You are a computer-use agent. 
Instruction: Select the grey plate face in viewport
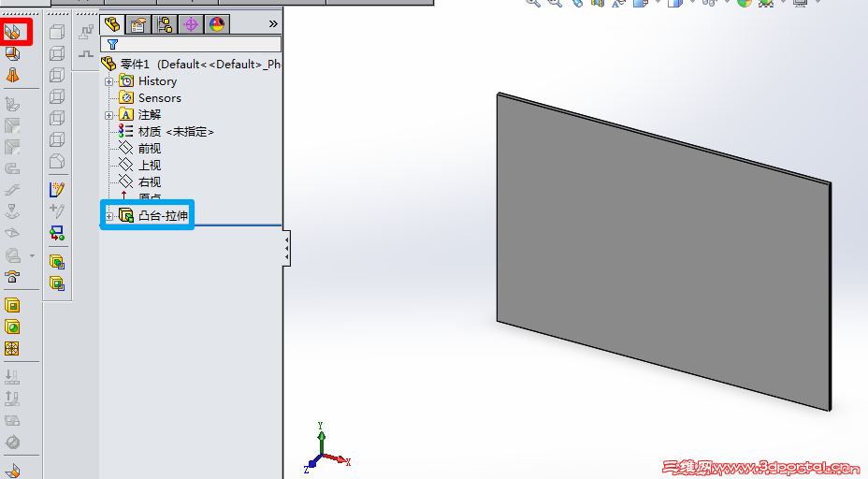pyautogui.click(x=663, y=254)
